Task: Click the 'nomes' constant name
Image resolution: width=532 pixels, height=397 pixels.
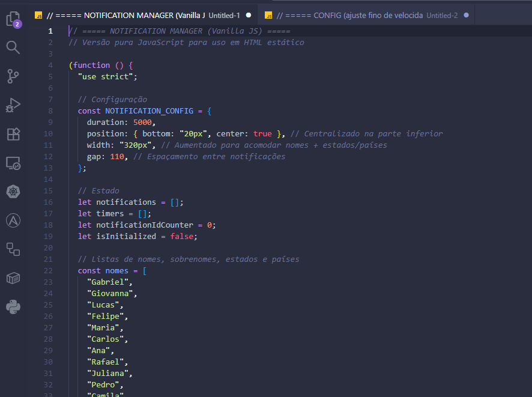Action: click(117, 271)
